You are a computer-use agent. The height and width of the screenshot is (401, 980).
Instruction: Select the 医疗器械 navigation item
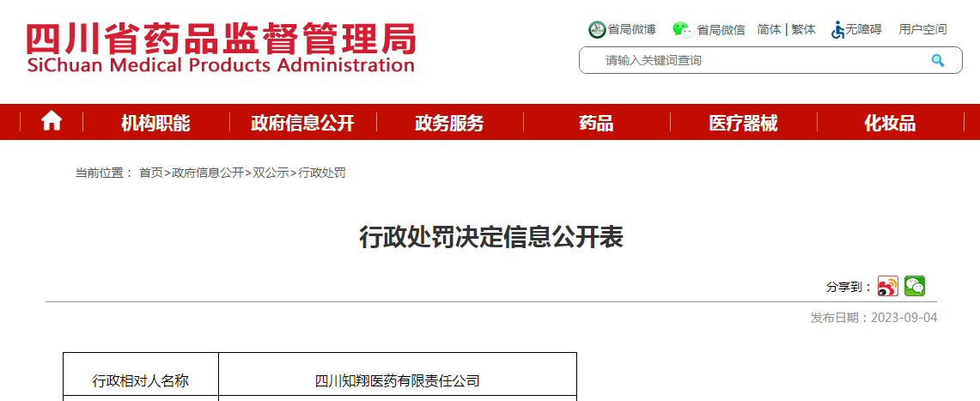click(x=743, y=123)
